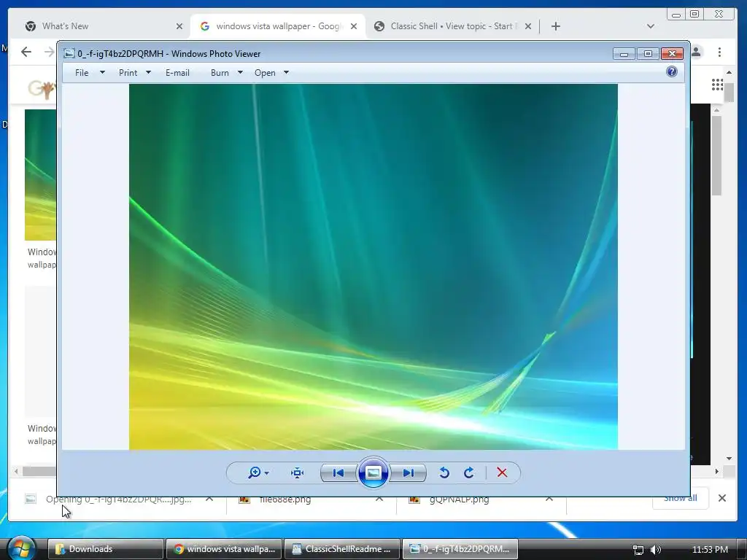Click the taskbar clock 11:53 PM

point(710,550)
